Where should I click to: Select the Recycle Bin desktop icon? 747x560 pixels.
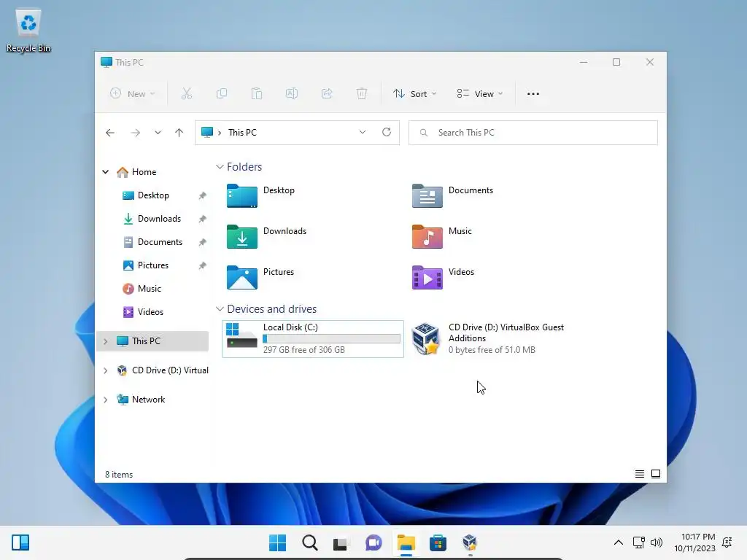pyautogui.click(x=28, y=31)
